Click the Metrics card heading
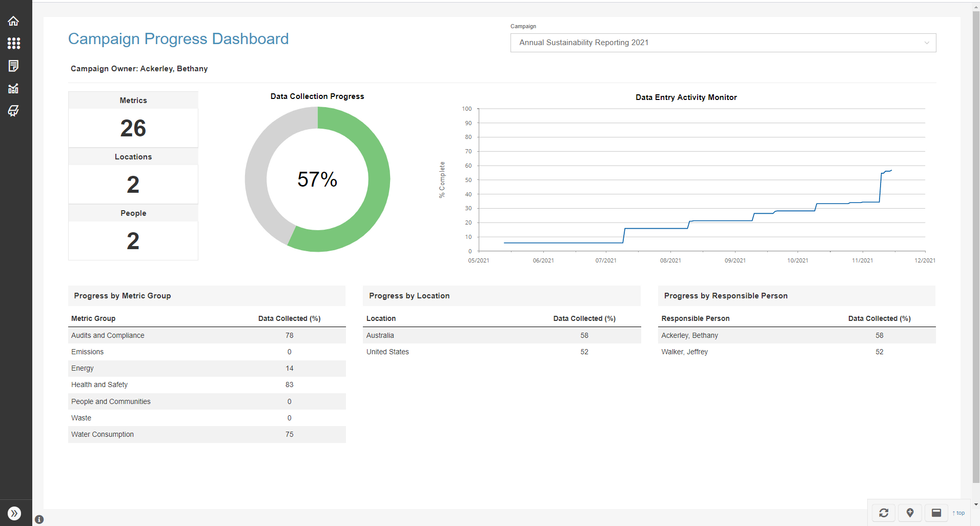Image resolution: width=980 pixels, height=526 pixels. [133, 100]
